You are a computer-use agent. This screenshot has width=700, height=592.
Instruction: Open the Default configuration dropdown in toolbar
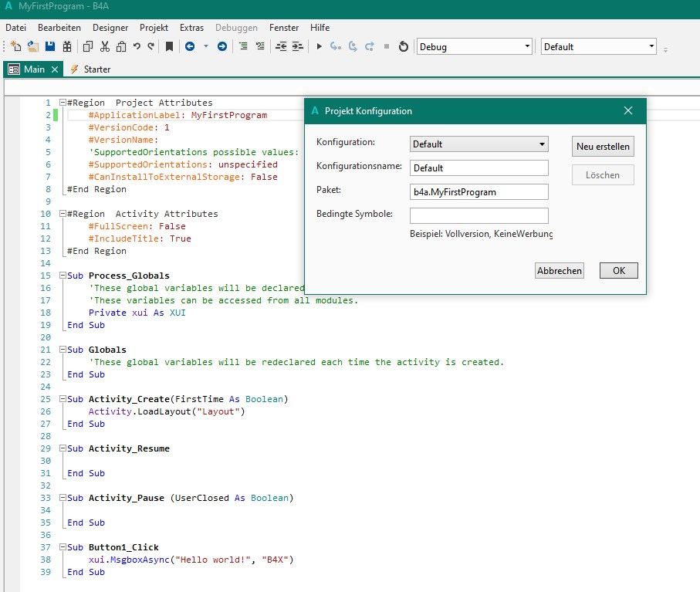(x=598, y=46)
